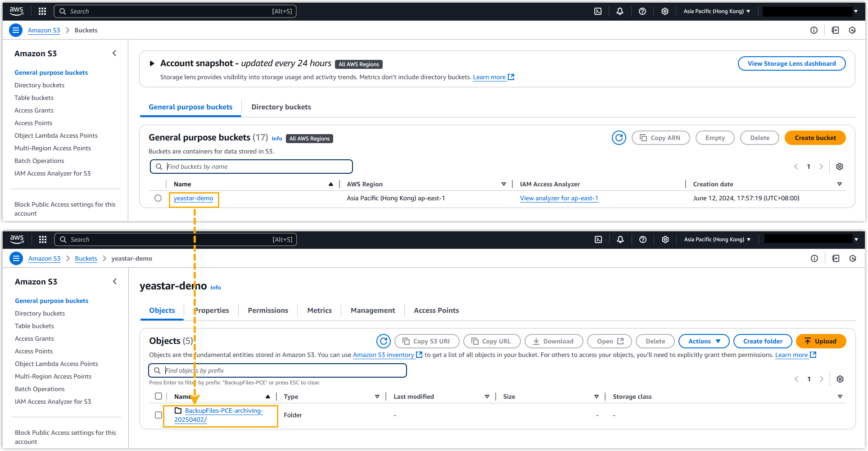Switch to the Permissions tab
The height and width of the screenshot is (451, 868).
click(268, 311)
